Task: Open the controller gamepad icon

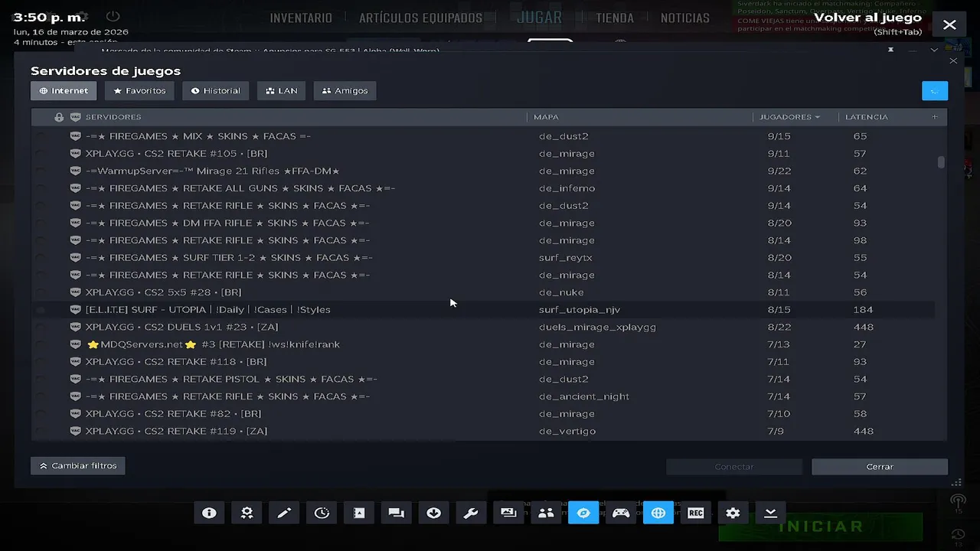Action: point(621,513)
